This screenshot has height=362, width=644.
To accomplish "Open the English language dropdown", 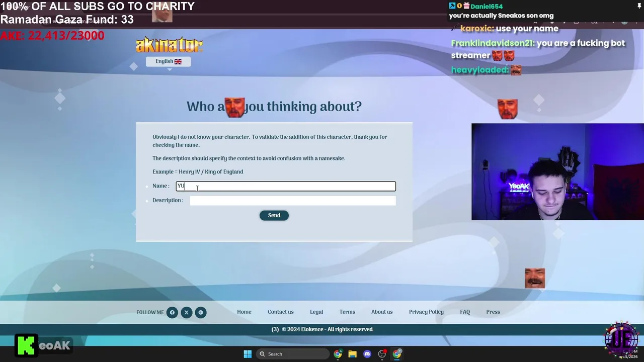I will pyautogui.click(x=168, y=61).
